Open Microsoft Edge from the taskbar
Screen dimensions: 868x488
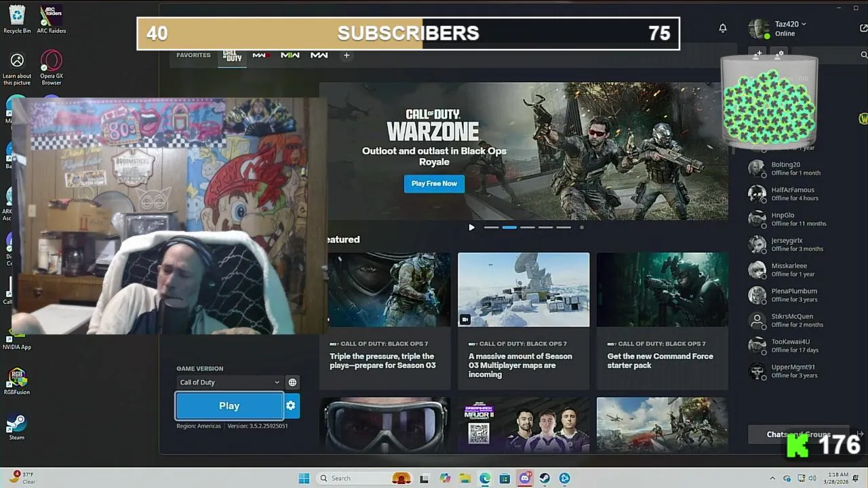(x=485, y=478)
